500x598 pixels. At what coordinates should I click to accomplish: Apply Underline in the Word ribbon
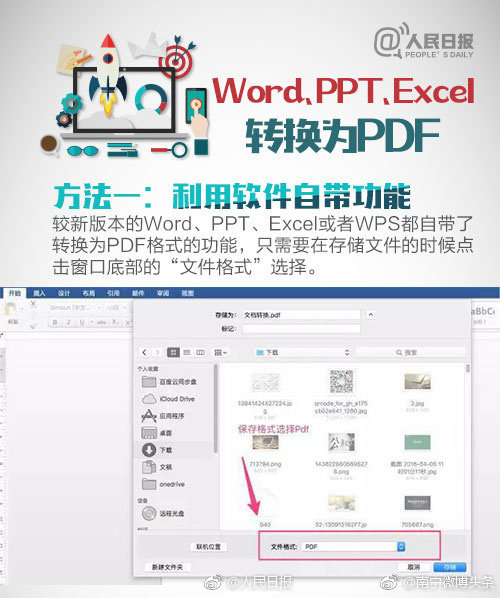[x=82, y=322]
